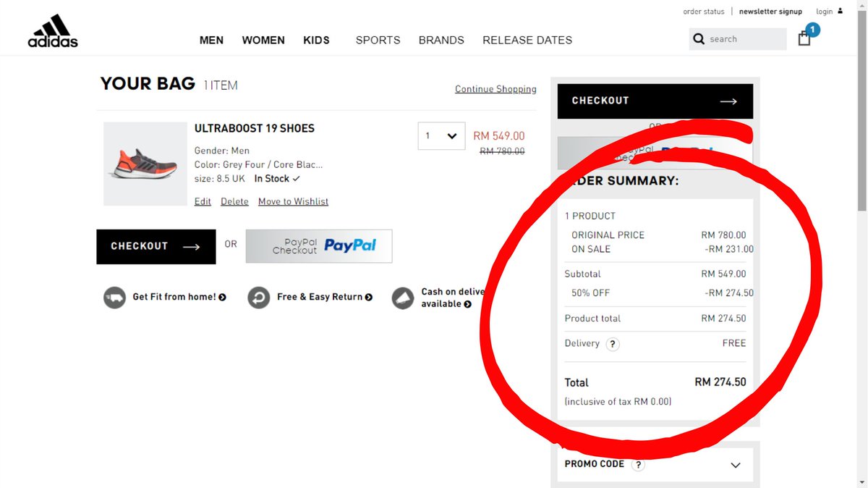Click order status link
The image size is (868, 488).
click(x=704, y=12)
